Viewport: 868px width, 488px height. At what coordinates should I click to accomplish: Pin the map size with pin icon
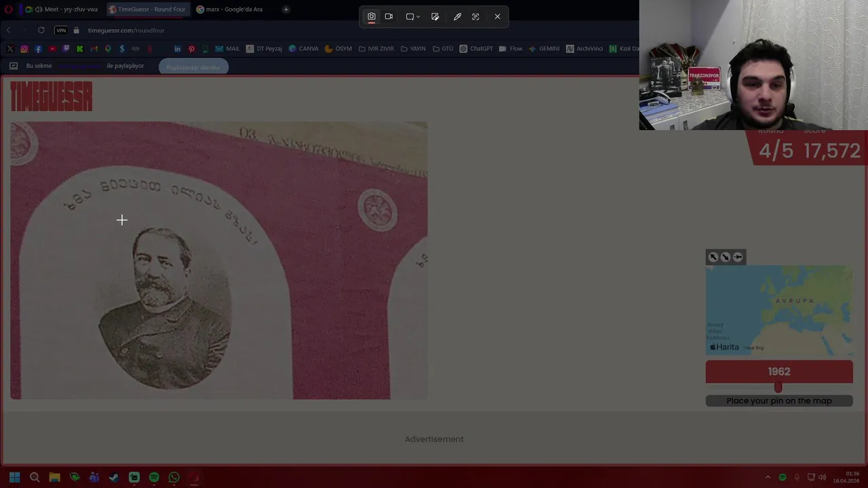[738, 257]
